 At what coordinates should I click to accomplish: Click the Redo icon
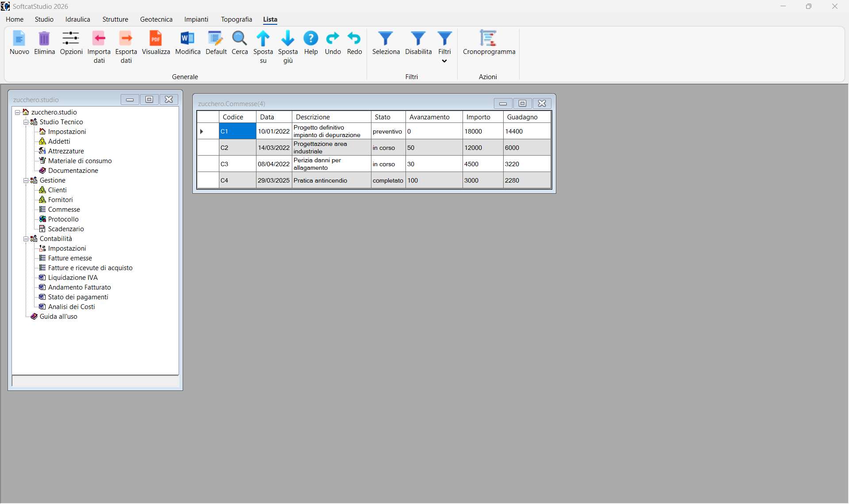point(354,38)
